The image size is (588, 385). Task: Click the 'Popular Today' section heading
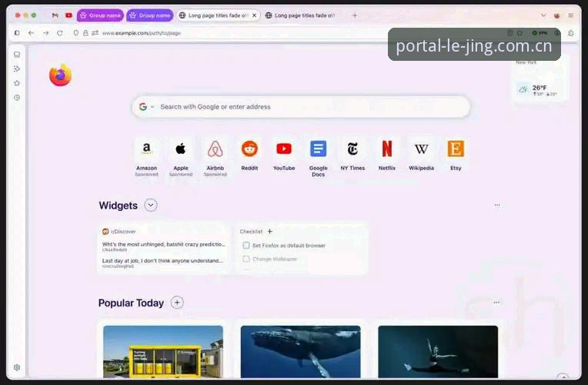click(131, 303)
